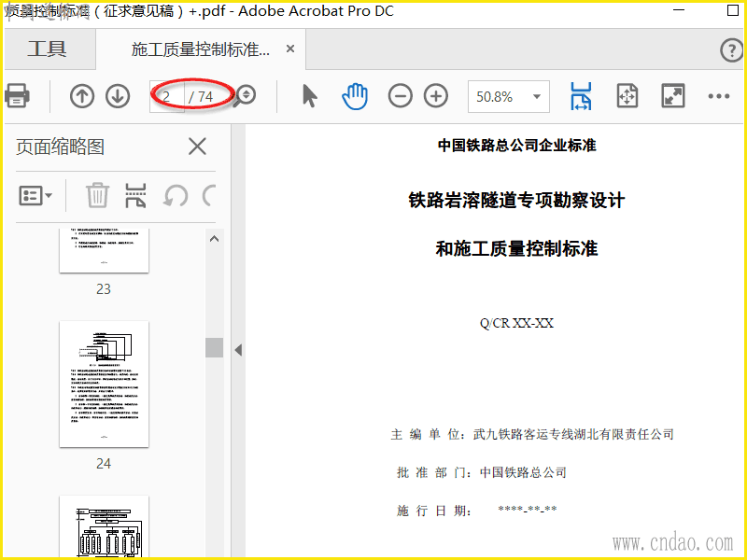Click the page 24 label
Viewport: 747px width, 560px height.
(x=104, y=464)
